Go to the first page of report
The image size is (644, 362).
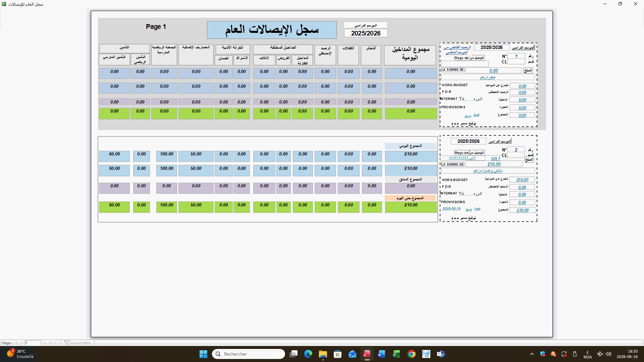16,343
